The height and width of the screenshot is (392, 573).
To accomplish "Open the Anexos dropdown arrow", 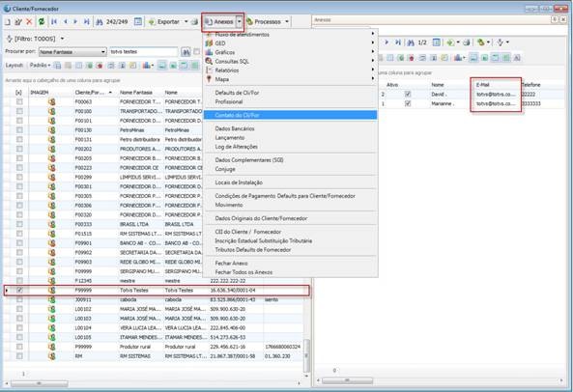I will (240, 22).
